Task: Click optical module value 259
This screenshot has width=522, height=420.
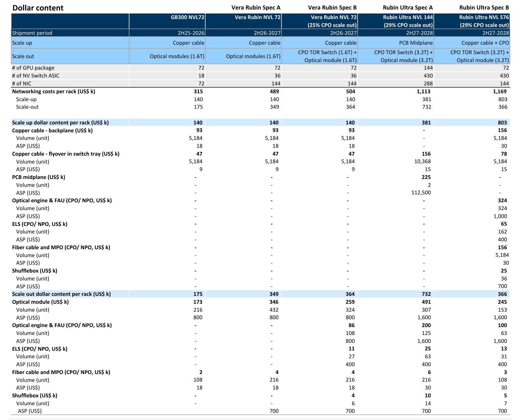Action: coord(350,302)
